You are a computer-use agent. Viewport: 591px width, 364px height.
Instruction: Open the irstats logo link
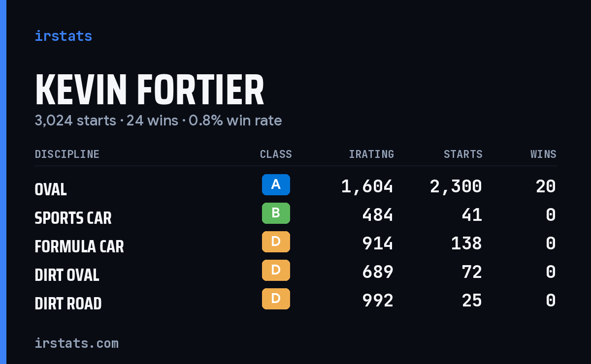(x=63, y=36)
